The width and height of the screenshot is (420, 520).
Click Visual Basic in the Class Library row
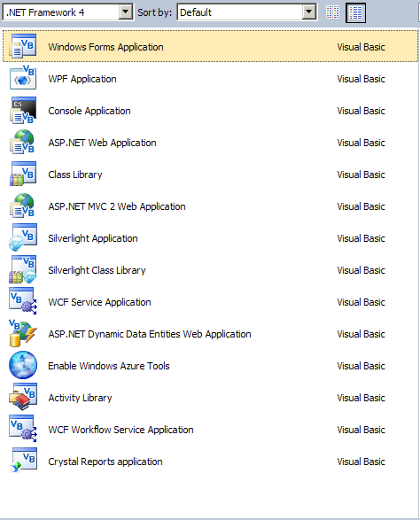(x=361, y=175)
